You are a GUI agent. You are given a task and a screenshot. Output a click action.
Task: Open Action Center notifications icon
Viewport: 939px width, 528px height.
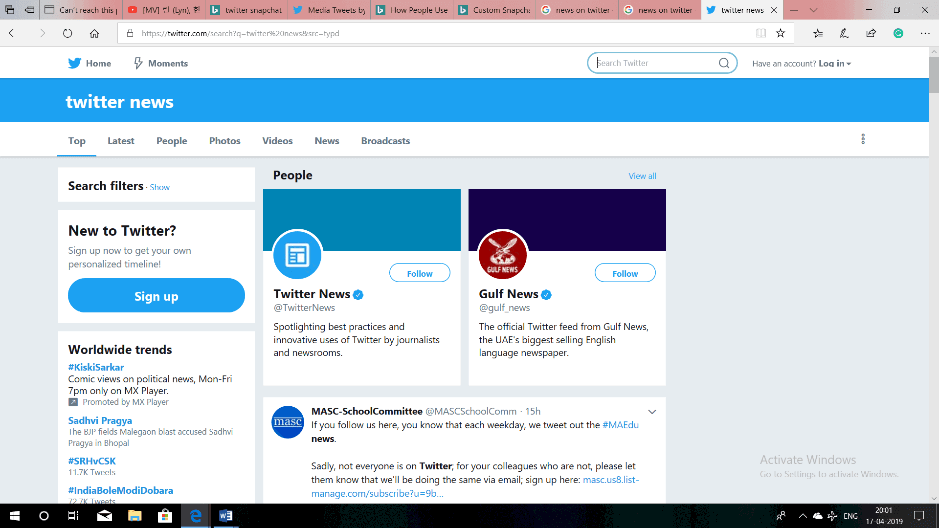(919, 515)
